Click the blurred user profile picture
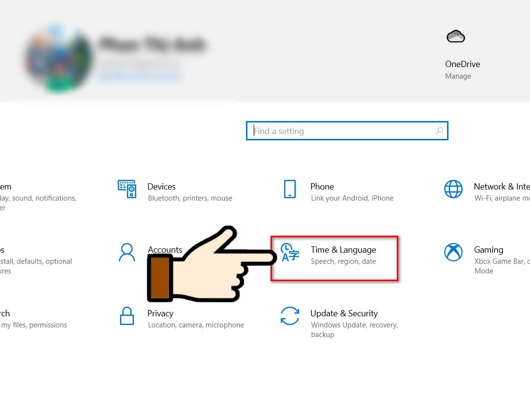The width and height of the screenshot is (530, 420). [57, 59]
